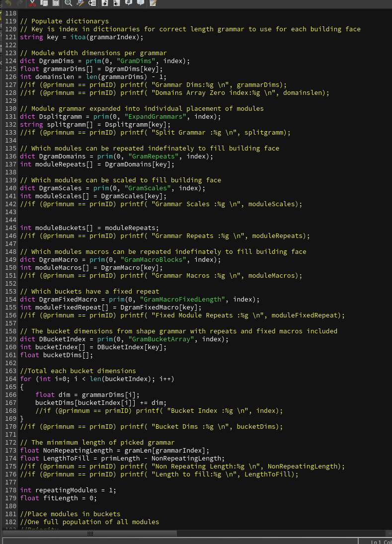Open Find with the magnifying glass icon
This screenshot has height=544, width=392.
click(68, 3)
